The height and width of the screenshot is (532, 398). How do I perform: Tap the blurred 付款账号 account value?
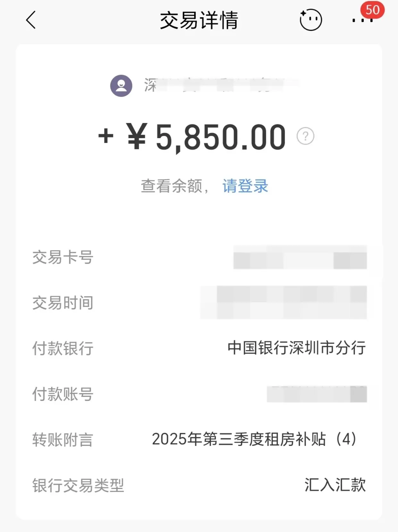(x=317, y=394)
